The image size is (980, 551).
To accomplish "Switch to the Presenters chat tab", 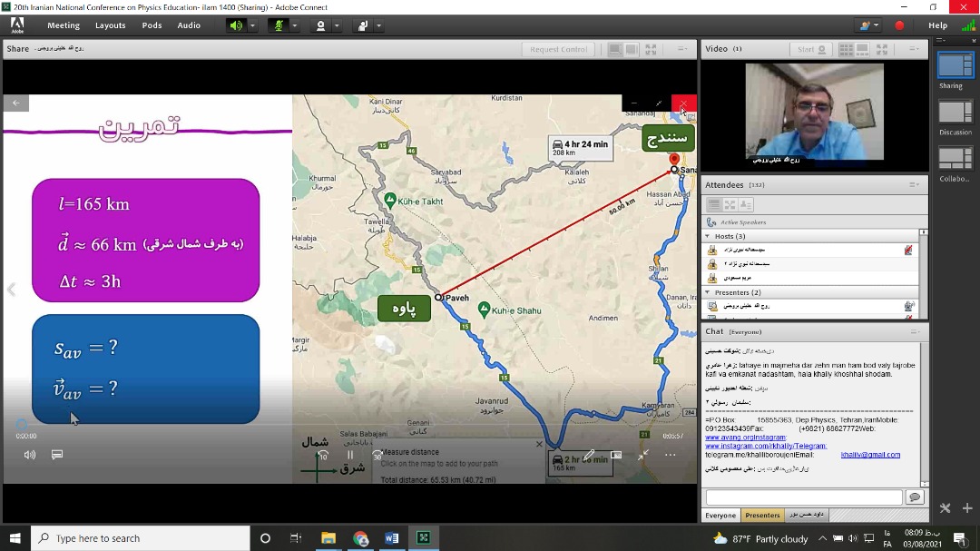I will point(762,516).
